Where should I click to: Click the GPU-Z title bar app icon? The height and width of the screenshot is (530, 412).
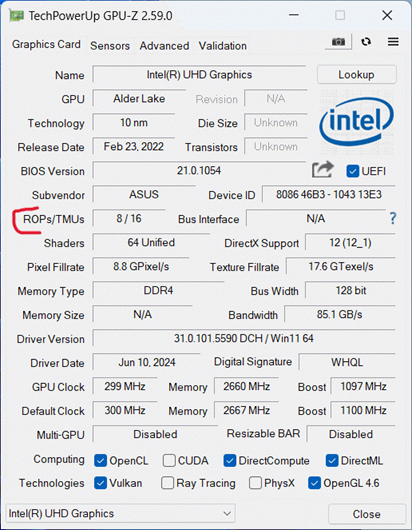[x=17, y=16]
